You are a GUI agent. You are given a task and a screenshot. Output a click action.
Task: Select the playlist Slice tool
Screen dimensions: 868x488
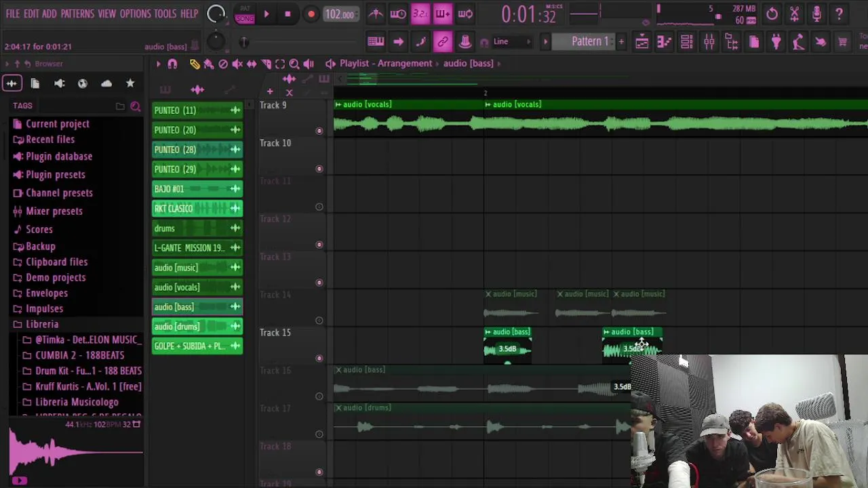click(x=266, y=64)
